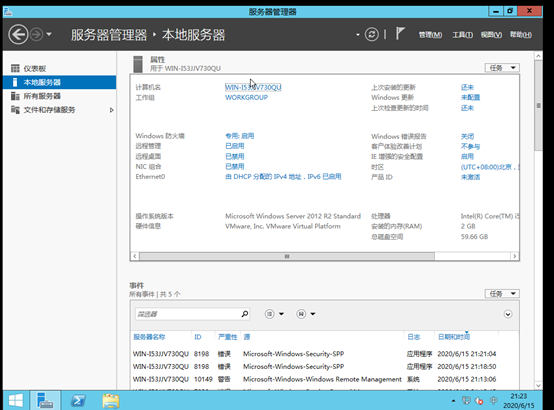554x410 pixels.
Task: Open File Explorer from the taskbar
Action: tap(111, 400)
